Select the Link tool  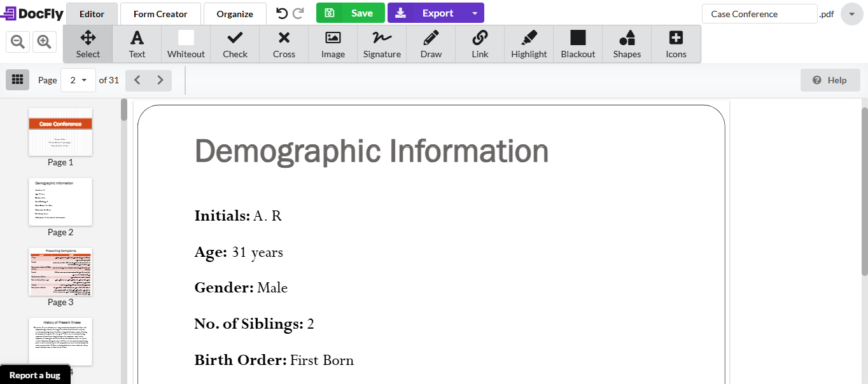(479, 43)
